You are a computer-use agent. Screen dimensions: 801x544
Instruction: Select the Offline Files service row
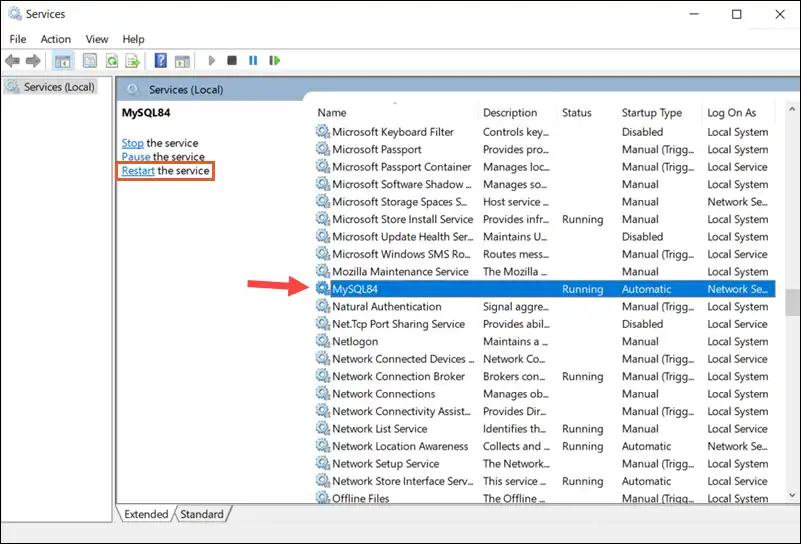pyautogui.click(x=545, y=498)
